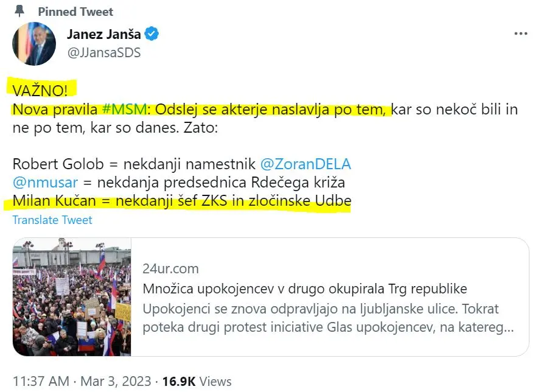The image size is (538, 392).
Task: Open the article headline Množica upokojencev v drugo
Action: 305,289
